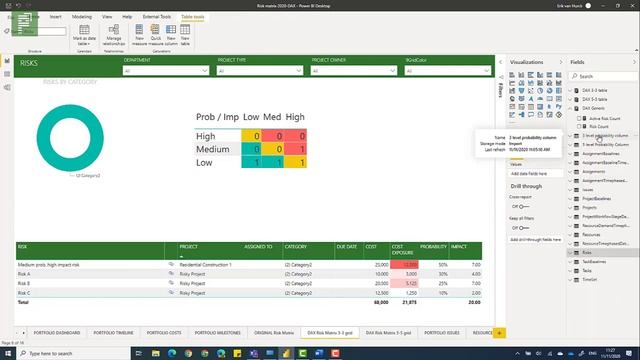640x360 pixels.
Task: Open the Help ribbon tab
Action: (x=127, y=17)
